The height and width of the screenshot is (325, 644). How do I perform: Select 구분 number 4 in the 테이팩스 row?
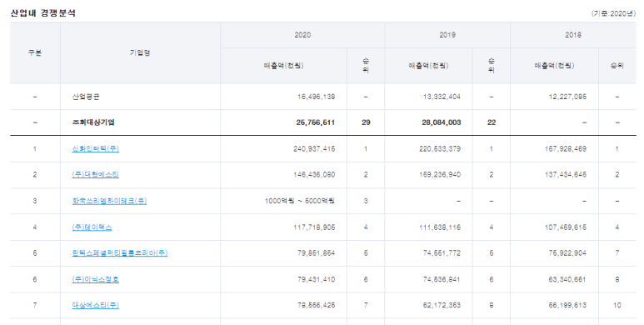tap(35, 227)
